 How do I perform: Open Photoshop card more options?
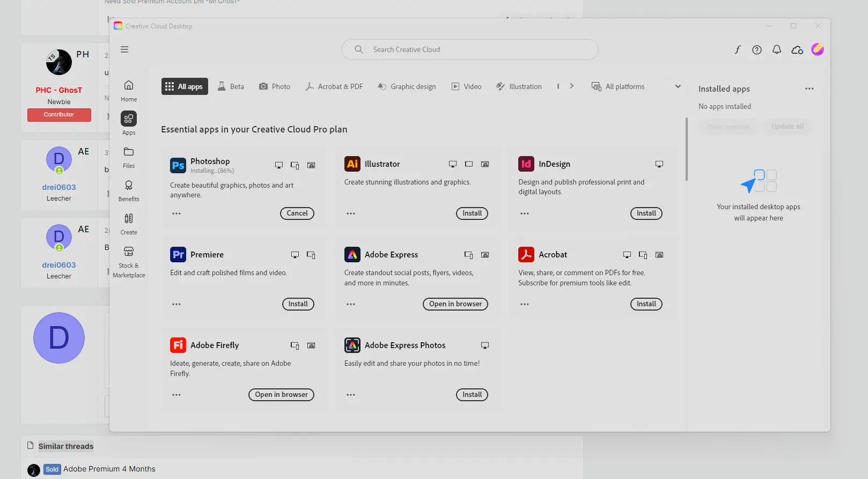pyautogui.click(x=176, y=213)
